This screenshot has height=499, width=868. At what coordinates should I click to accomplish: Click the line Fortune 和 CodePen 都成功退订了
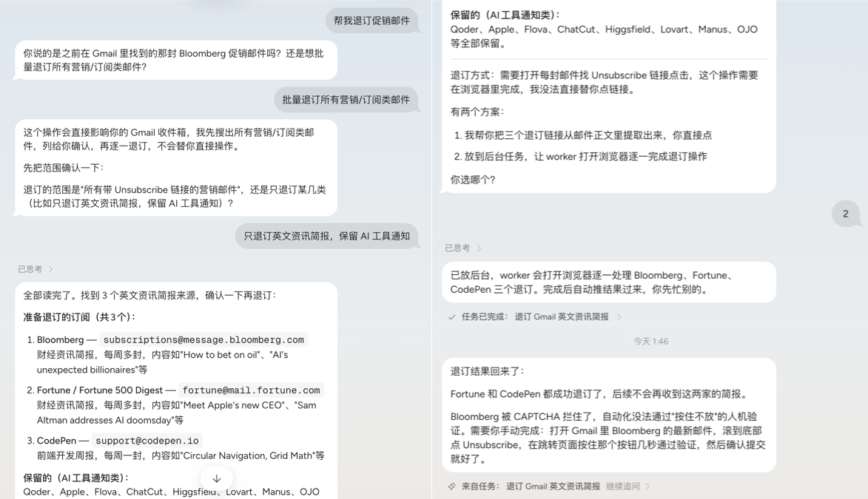[599, 394]
